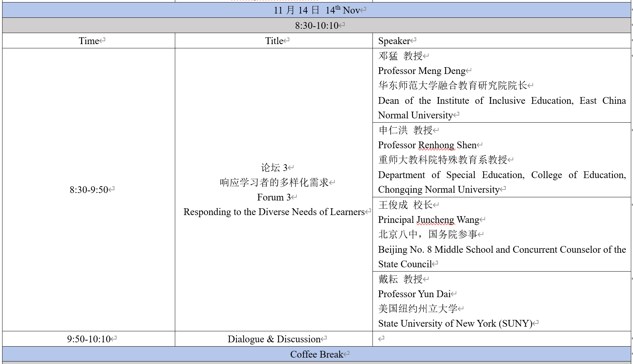Click 'State University of New York (SUNY)' text
Viewport: 633px width, 364px height.
point(455,324)
